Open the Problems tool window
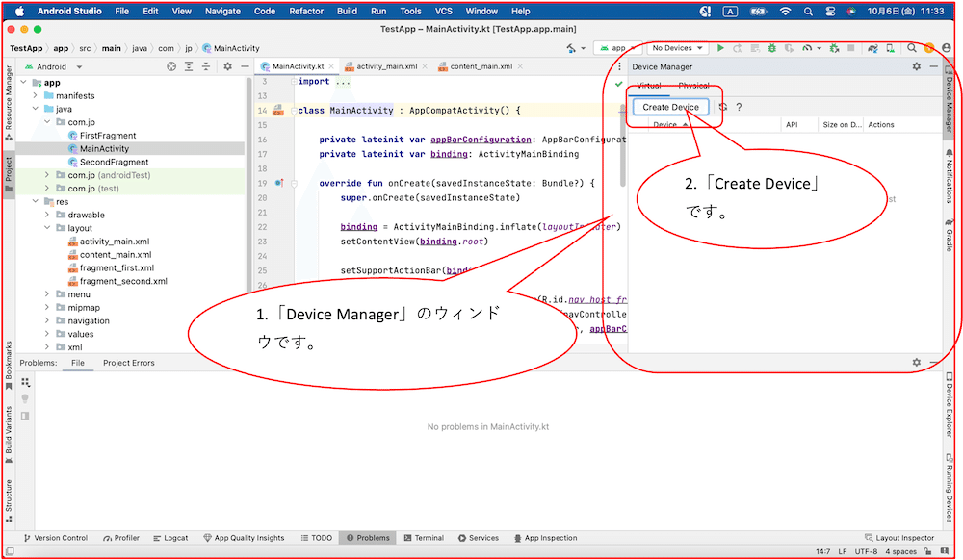 coord(368,538)
